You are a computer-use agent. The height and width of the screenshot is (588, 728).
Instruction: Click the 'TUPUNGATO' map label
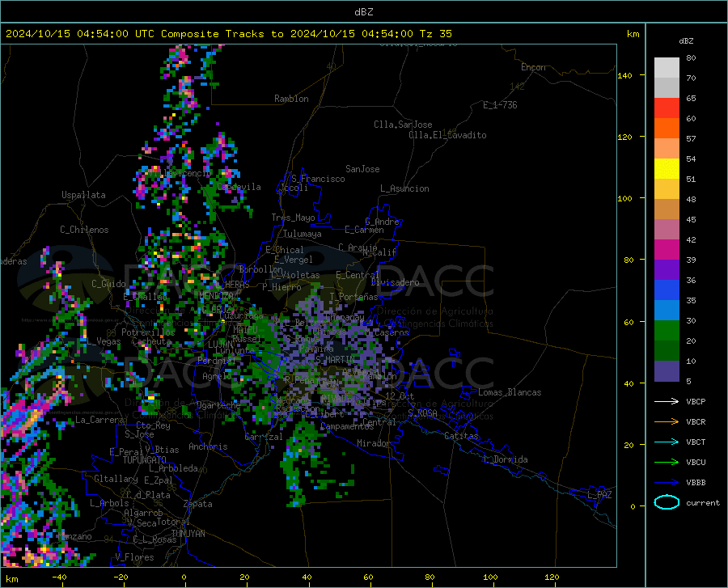click(145, 460)
